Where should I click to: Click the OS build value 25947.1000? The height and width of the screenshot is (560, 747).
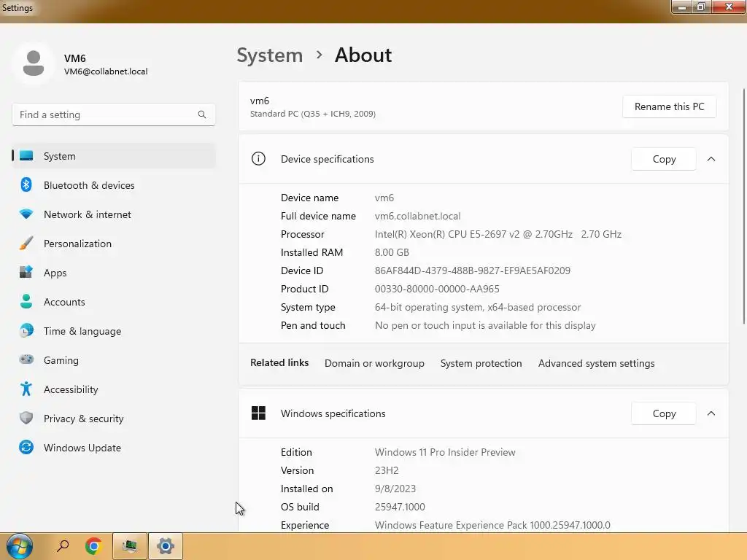(400, 507)
